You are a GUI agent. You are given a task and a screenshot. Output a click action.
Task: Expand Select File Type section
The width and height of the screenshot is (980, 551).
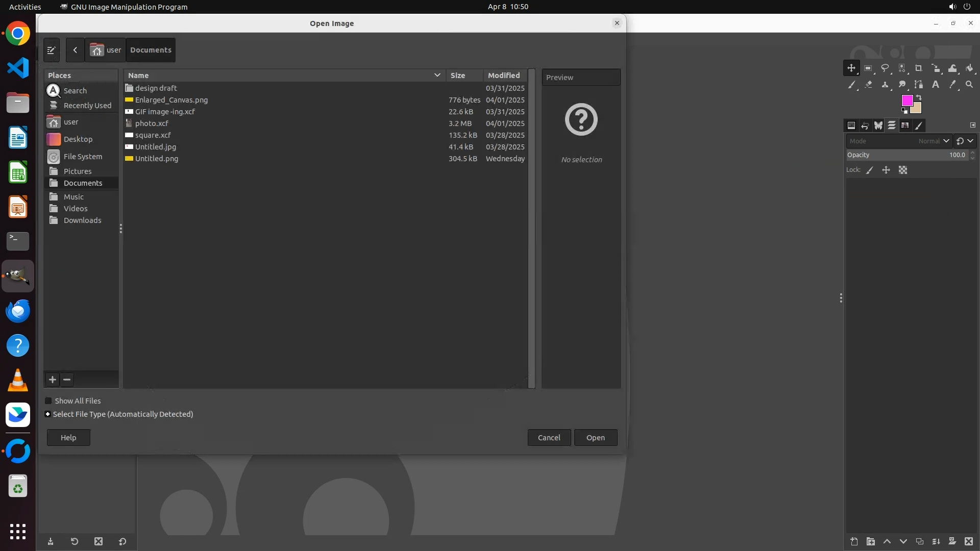47,414
